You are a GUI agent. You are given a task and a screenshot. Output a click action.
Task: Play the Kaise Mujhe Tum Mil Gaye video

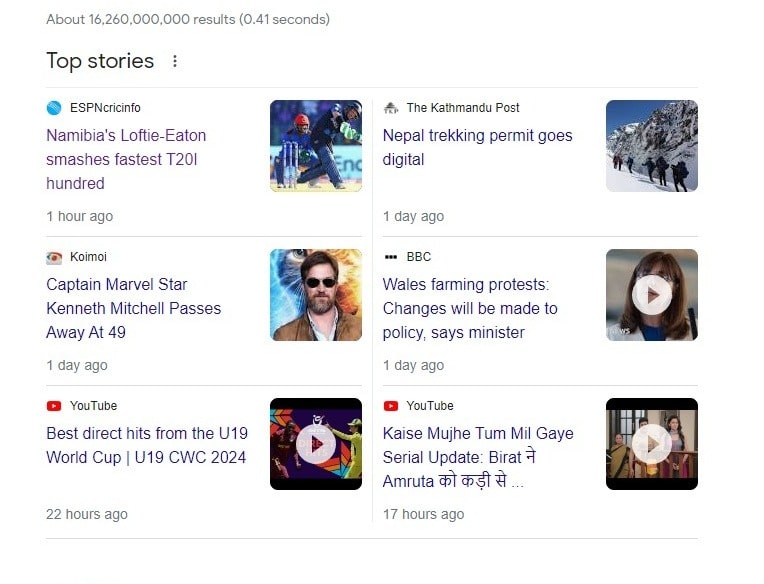(x=652, y=444)
